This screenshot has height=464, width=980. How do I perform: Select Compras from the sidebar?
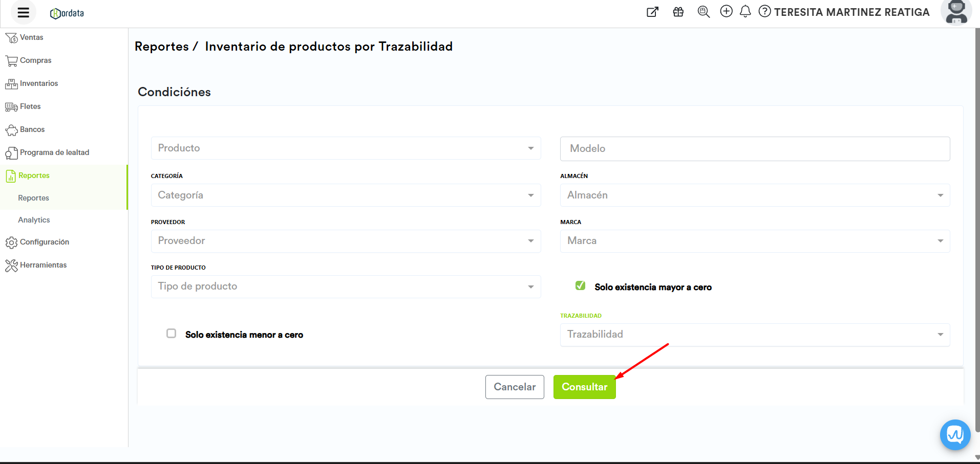[35, 60]
